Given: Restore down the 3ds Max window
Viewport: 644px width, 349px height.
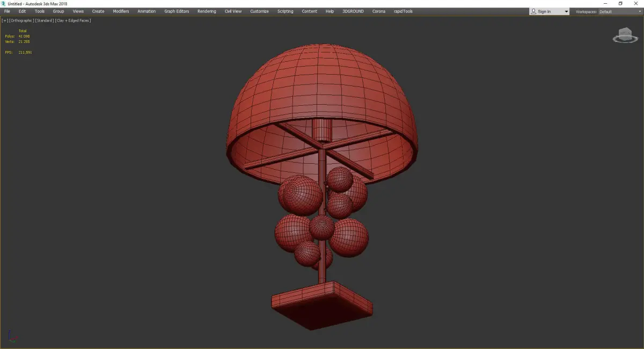Looking at the screenshot, I should point(620,4).
